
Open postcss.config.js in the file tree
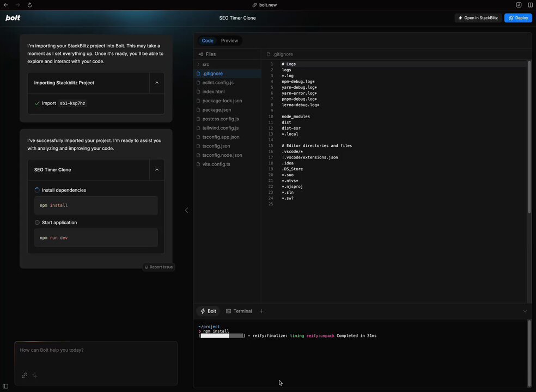point(227,119)
